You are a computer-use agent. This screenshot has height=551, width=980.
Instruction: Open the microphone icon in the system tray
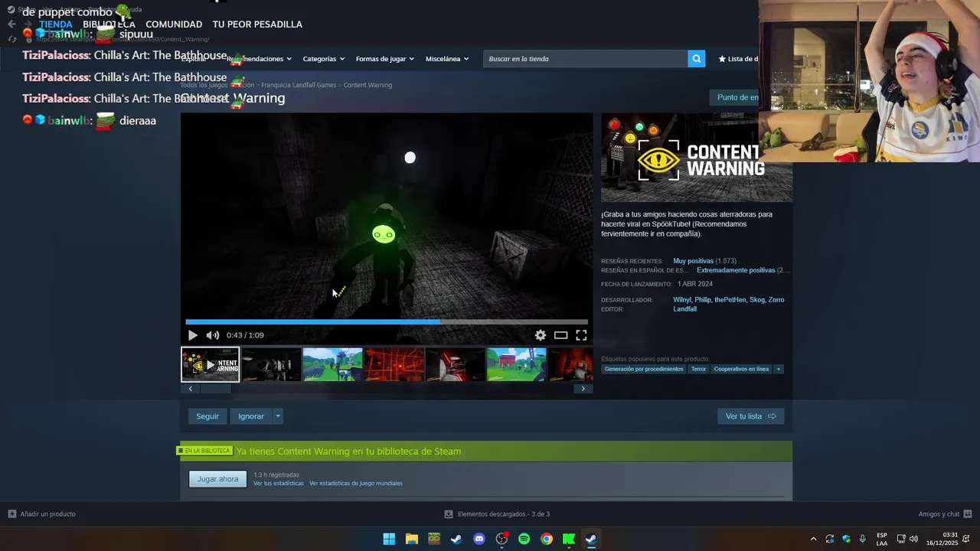[x=863, y=539]
